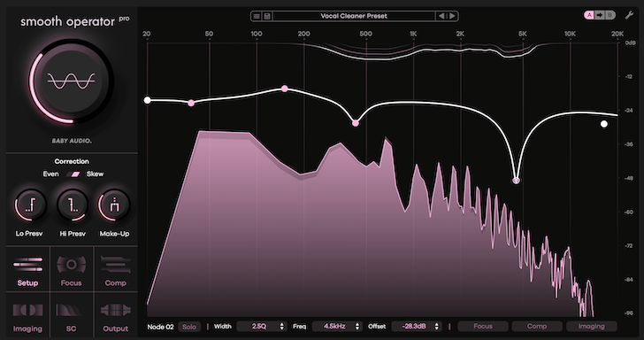Select the white node near 17 kHz
644x340 pixels.
coord(603,124)
